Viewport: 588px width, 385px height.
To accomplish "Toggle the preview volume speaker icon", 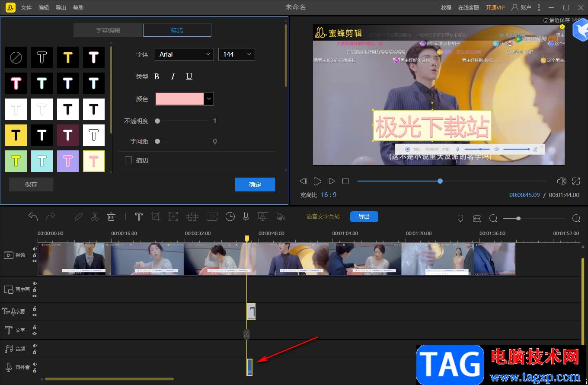I will pyautogui.click(x=562, y=181).
